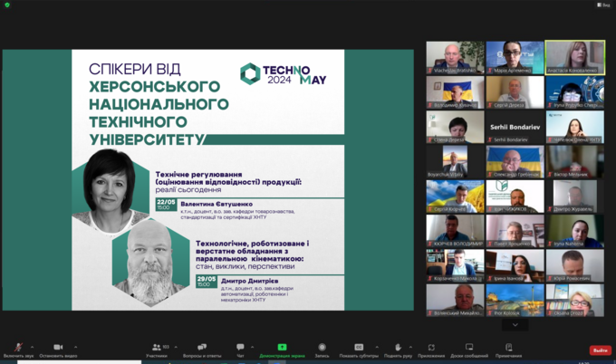Screen dimensions: 616x364
Task: Open 'Примечания' notes icon
Action: [x=509, y=347]
